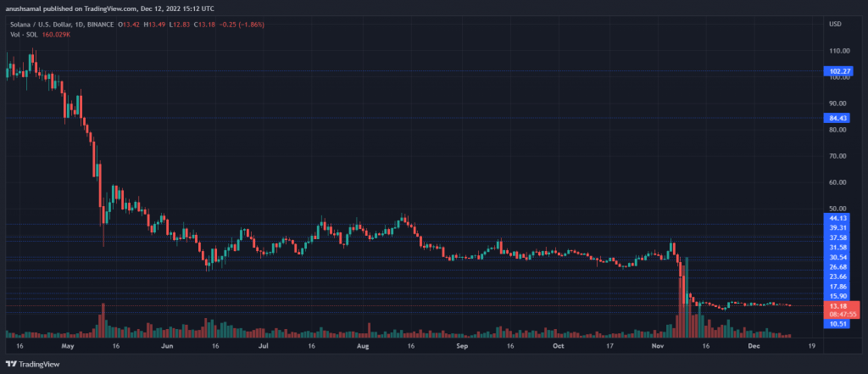Click the 26.68 price level label

tap(838, 266)
